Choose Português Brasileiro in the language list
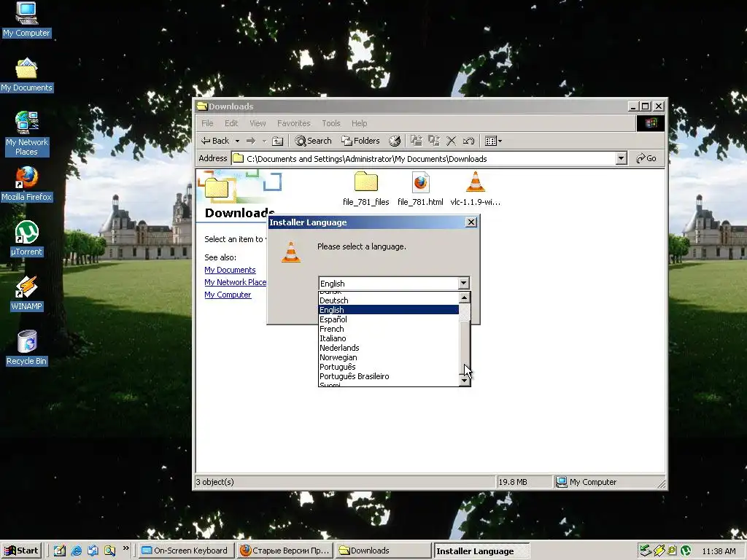Screen dimensions: 747x560 tap(388, 377)
